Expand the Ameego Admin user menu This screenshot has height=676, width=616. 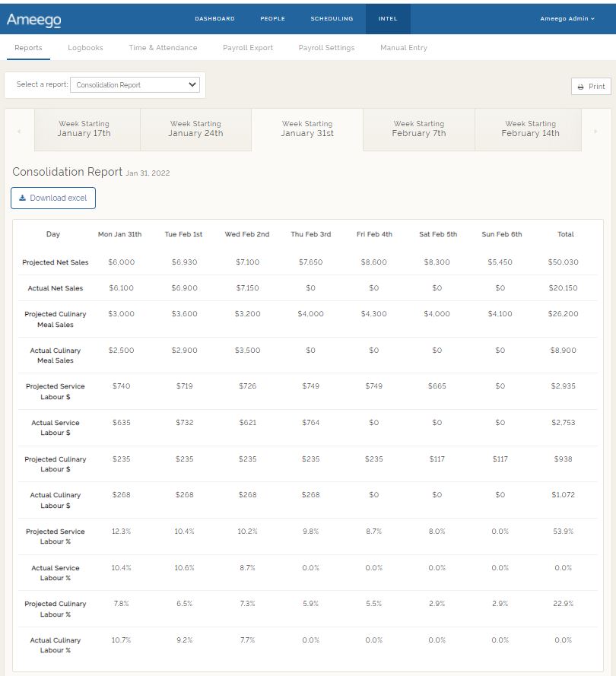[x=567, y=19]
